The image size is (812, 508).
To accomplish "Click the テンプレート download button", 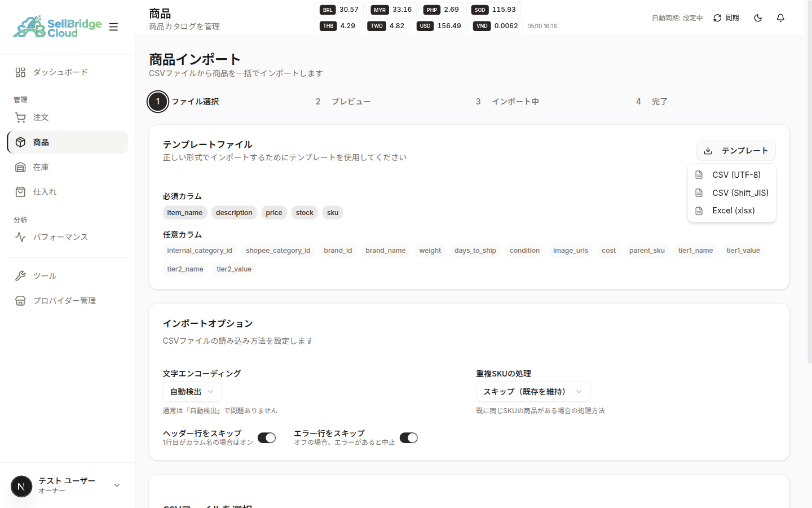I will click(736, 151).
